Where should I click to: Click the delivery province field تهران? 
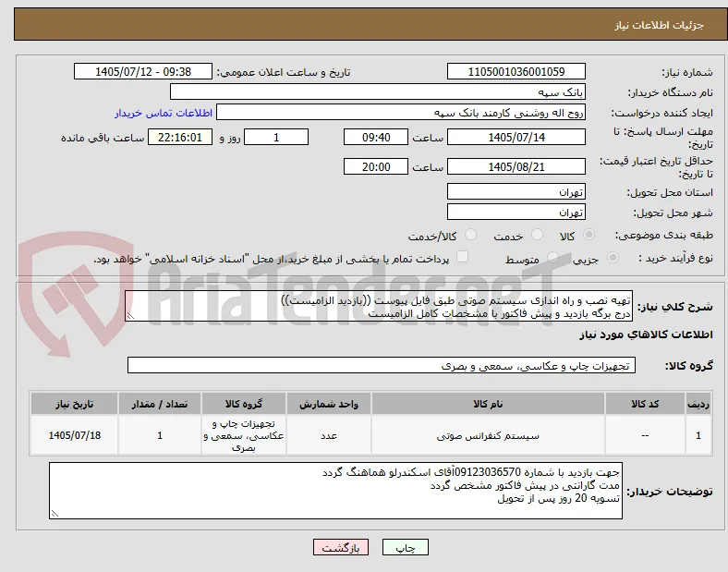pos(516,191)
